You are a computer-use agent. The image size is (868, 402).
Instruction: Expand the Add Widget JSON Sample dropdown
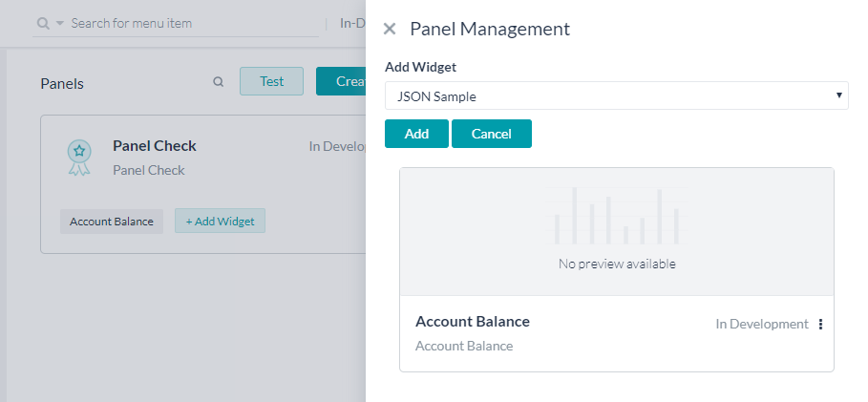[616, 95]
